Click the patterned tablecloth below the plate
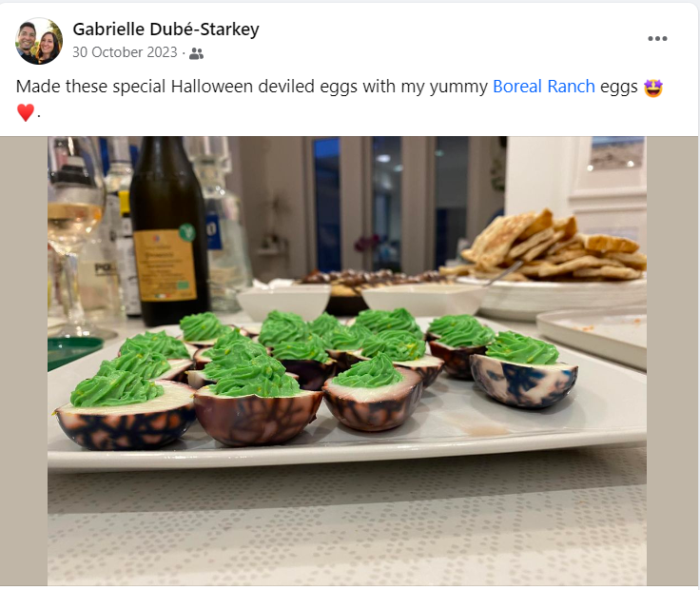Viewport: 700px width, 590px height. [347, 527]
